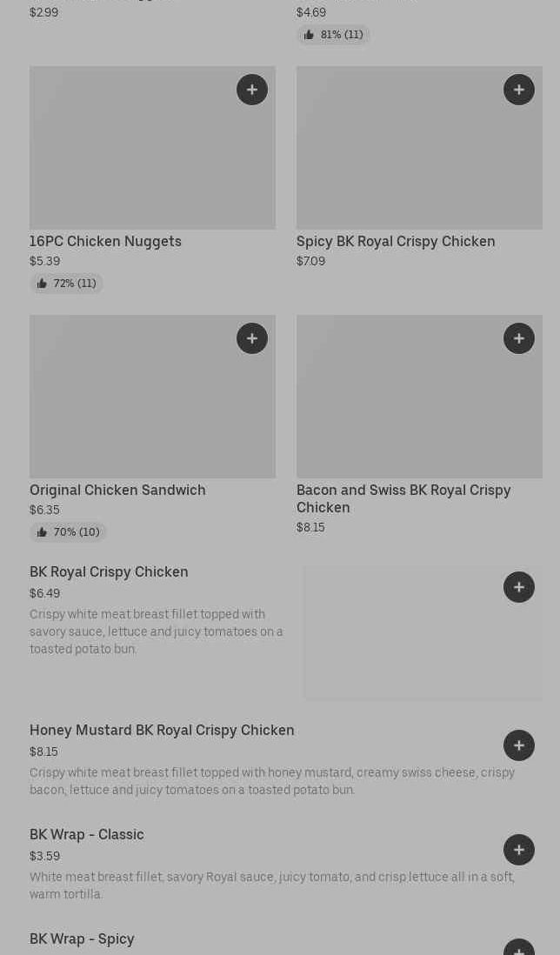Open the BK Royal Crispy Chicken title
Viewport: 560px width, 955px height.
[109, 572]
